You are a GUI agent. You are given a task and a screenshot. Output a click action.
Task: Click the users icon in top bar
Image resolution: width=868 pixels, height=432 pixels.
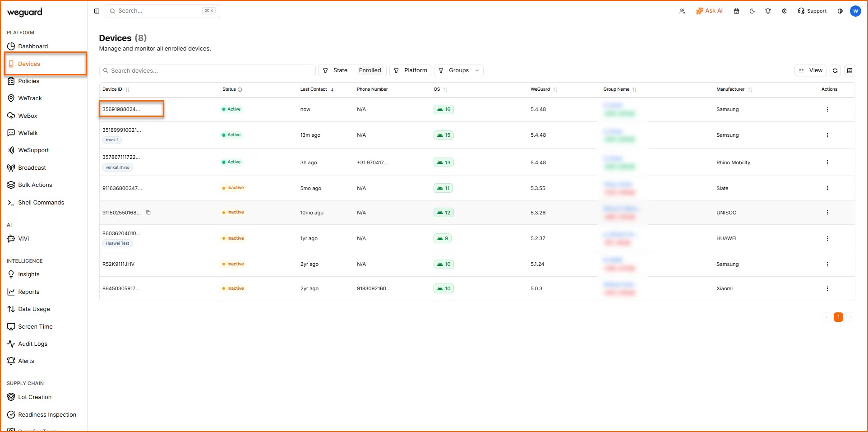[682, 11]
